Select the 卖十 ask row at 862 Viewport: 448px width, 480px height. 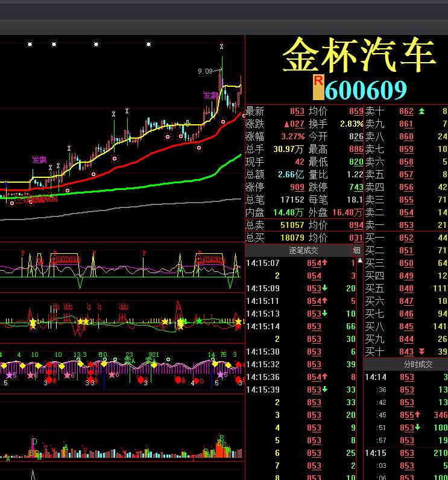[406, 111]
